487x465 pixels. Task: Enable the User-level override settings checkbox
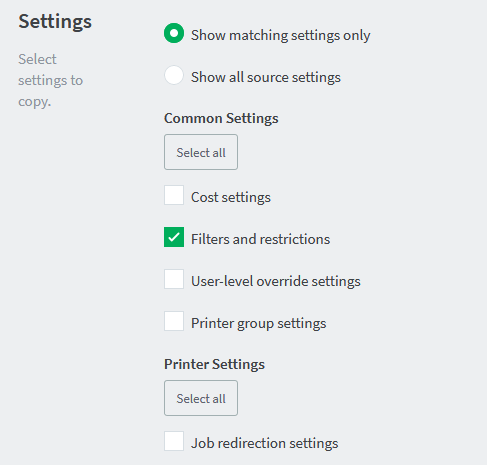tap(174, 279)
